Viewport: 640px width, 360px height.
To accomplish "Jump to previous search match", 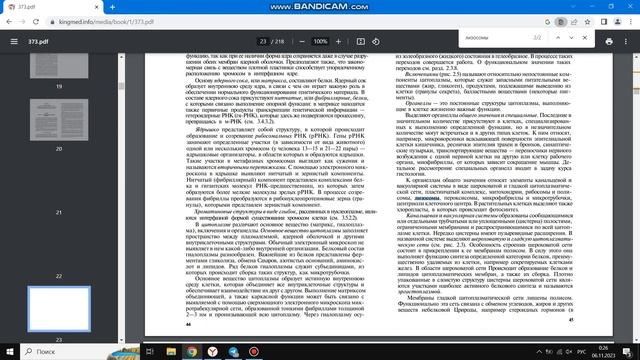I will [558, 38].
